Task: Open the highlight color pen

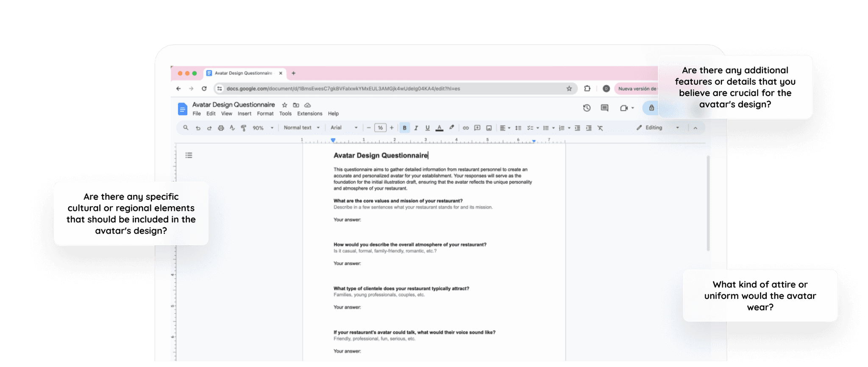Action: click(x=452, y=128)
